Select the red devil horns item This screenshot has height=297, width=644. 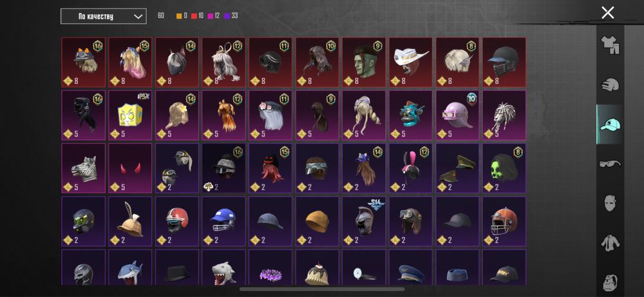(x=130, y=168)
